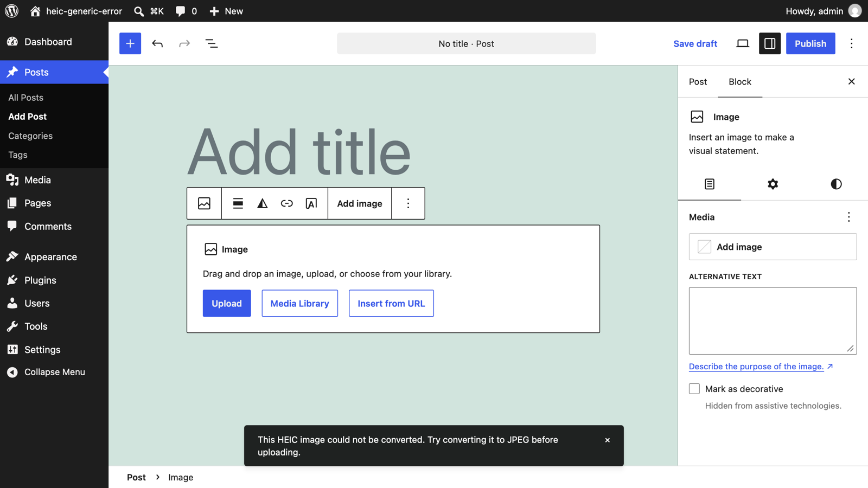Image resolution: width=868 pixels, height=488 pixels.
Task: Open the editor Options menu beside Publish
Action: [852, 43]
